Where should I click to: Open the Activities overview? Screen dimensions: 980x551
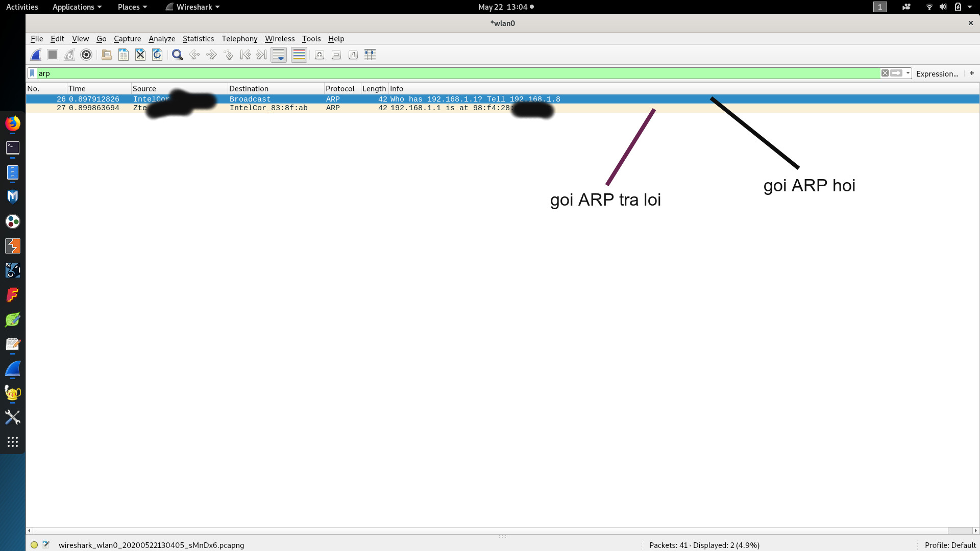[x=22, y=7]
